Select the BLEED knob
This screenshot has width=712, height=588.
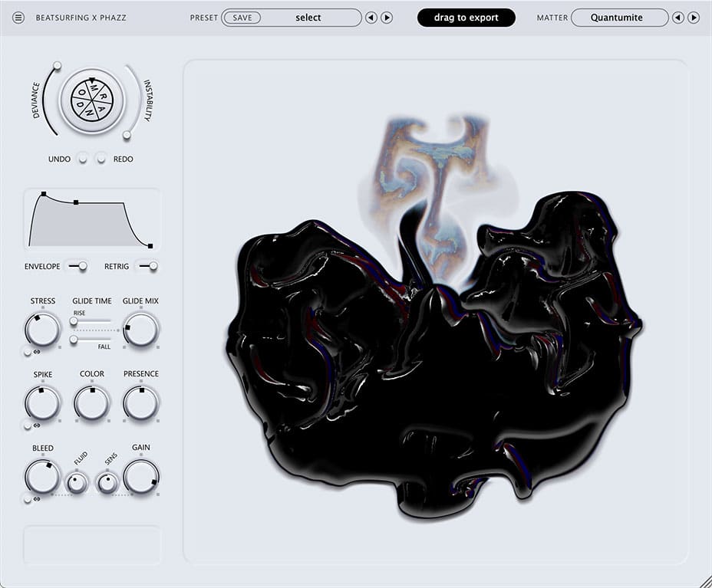point(42,476)
